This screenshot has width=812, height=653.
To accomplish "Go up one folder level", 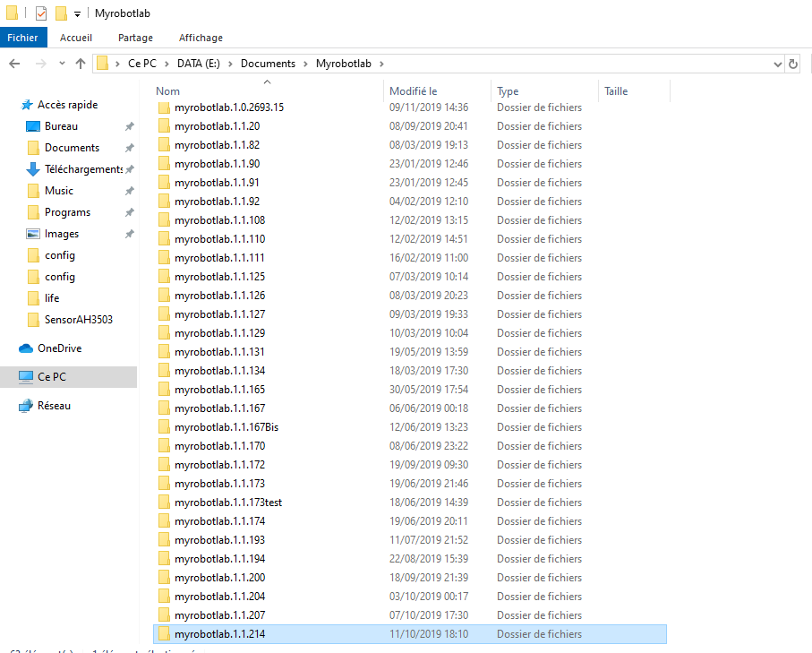I will coord(81,64).
